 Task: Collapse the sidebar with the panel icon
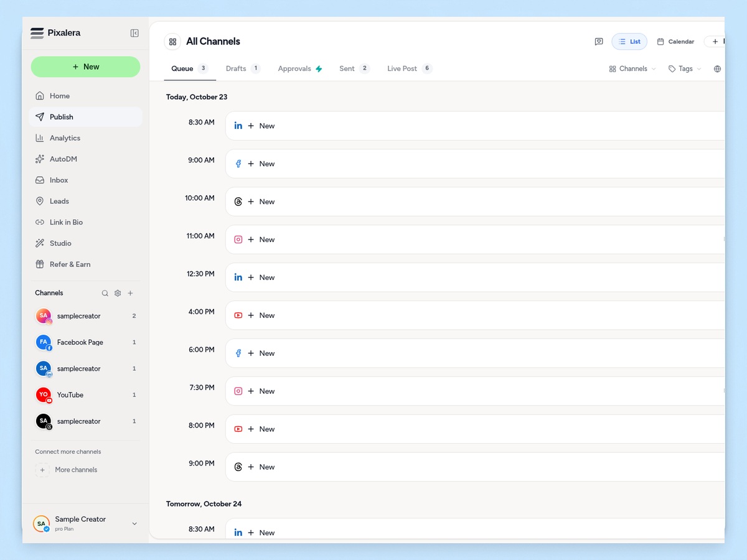pos(134,33)
